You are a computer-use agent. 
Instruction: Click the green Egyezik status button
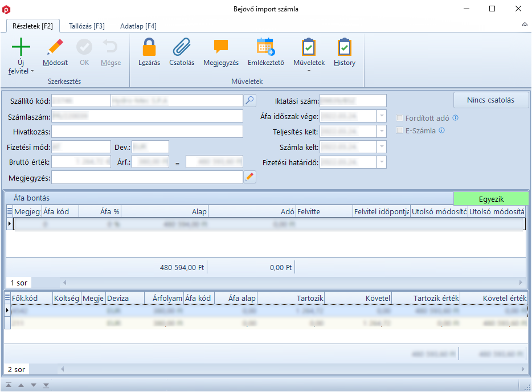491,199
